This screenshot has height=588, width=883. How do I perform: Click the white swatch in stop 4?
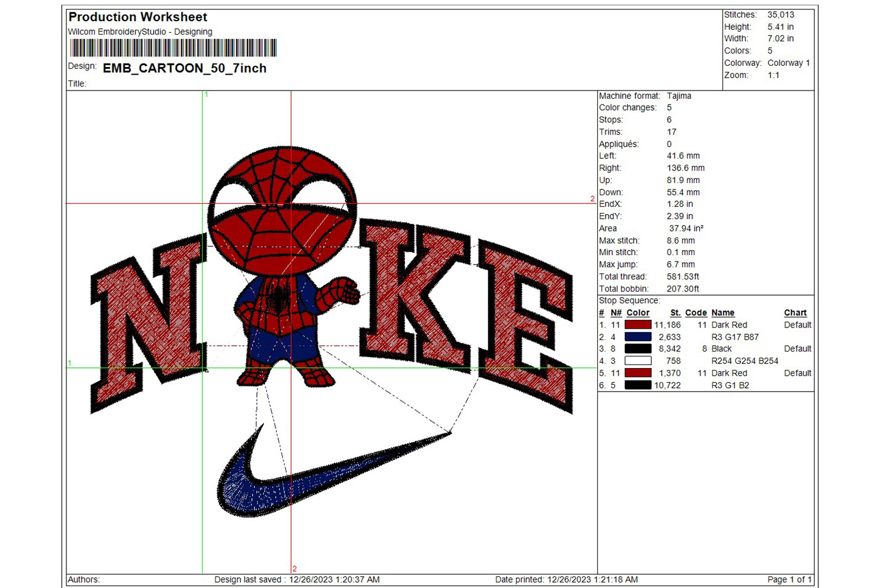tap(638, 361)
